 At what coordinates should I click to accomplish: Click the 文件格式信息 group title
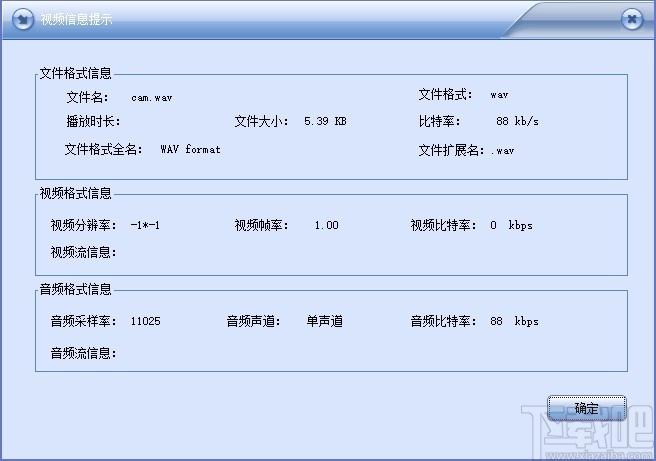click(x=76, y=73)
